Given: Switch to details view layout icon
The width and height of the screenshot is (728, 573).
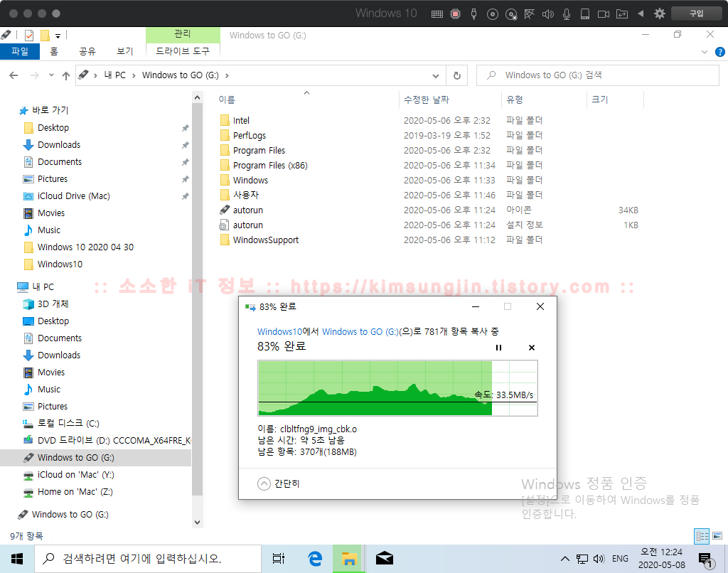Looking at the screenshot, I should pos(702,536).
